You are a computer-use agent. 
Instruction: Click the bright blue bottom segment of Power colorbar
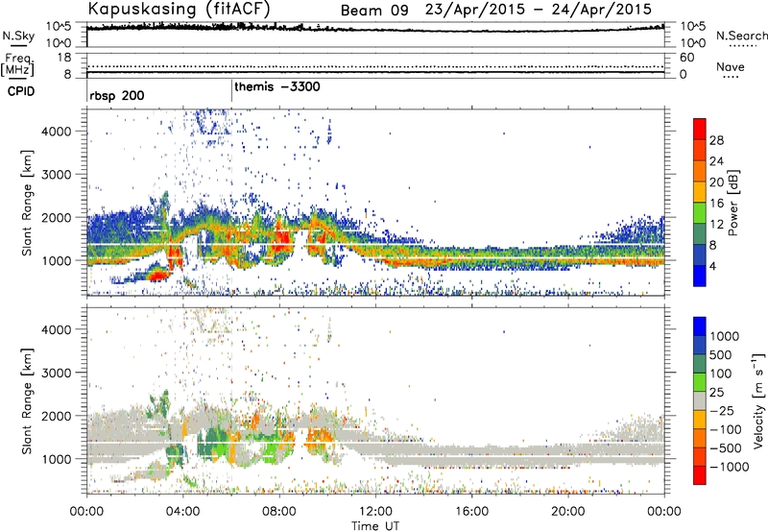tap(700, 276)
